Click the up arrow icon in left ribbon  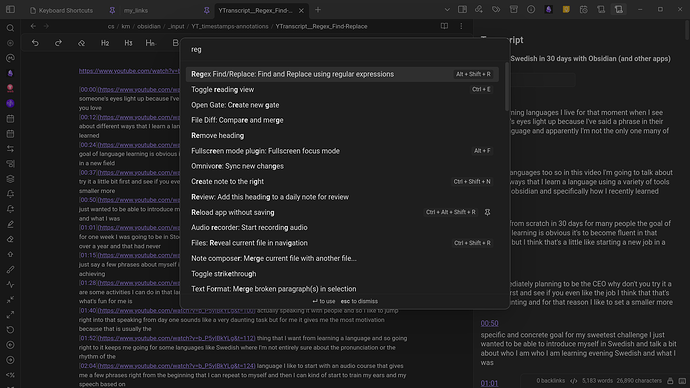(x=10, y=254)
